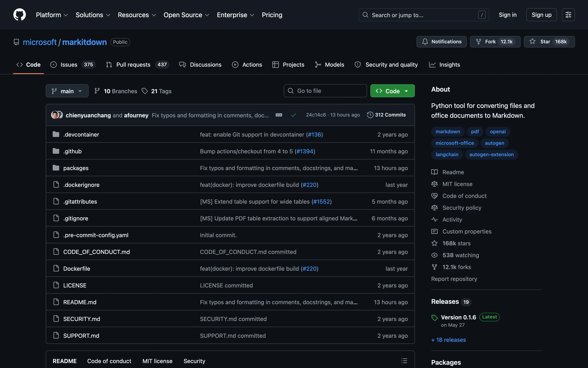Open the packages folder
Image resolution: width=588 pixels, height=368 pixels.
[76, 168]
